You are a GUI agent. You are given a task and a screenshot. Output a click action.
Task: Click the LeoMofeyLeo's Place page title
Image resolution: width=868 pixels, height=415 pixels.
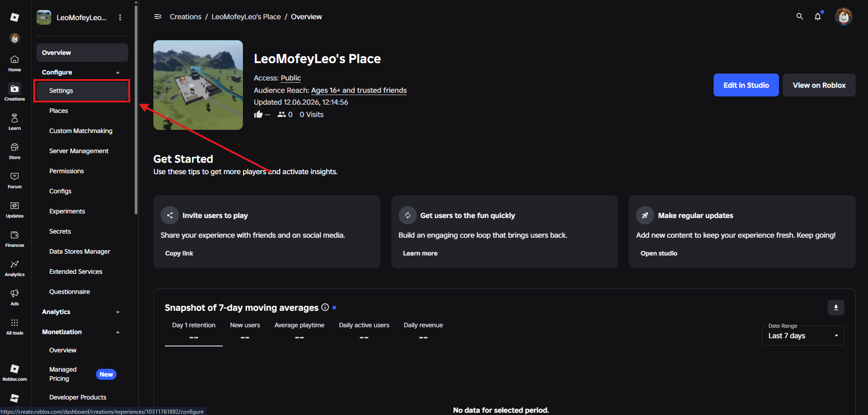pos(317,59)
